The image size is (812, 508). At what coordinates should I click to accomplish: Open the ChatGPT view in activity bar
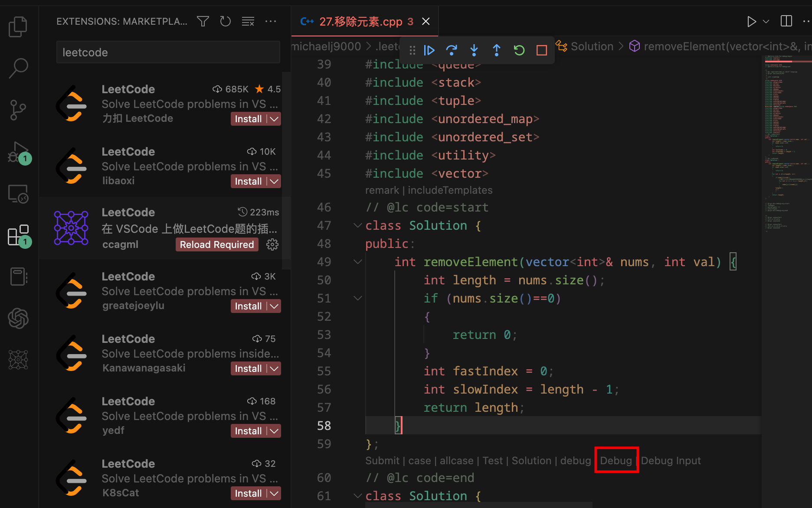tap(18, 318)
